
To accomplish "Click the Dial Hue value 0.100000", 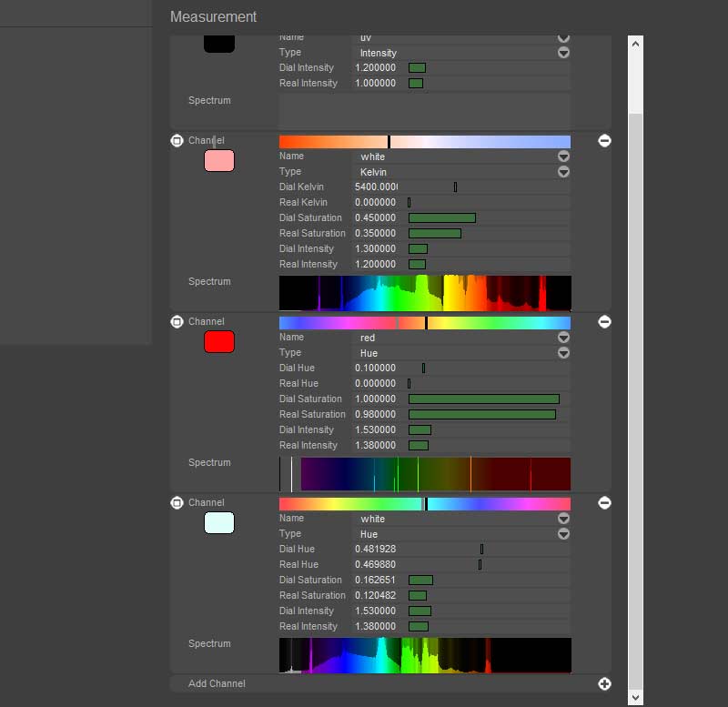I will tap(375, 368).
